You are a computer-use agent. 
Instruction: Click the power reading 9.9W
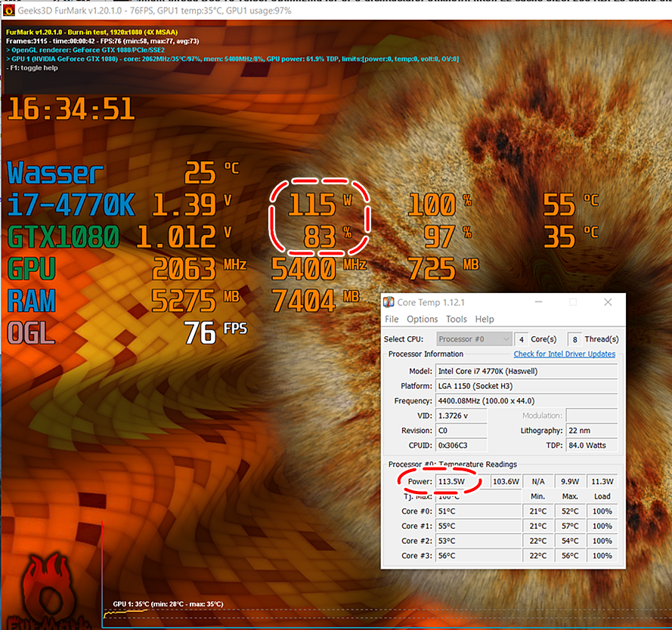570,481
